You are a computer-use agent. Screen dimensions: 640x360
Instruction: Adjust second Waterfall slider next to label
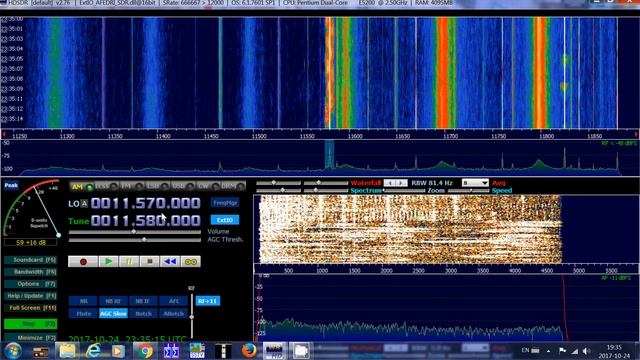[326, 183]
